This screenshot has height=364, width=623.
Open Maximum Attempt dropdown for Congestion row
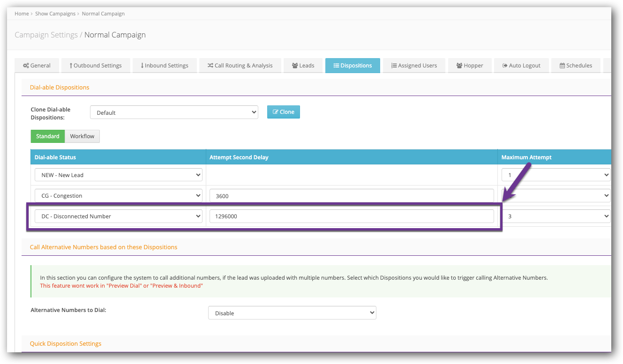pos(556,195)
